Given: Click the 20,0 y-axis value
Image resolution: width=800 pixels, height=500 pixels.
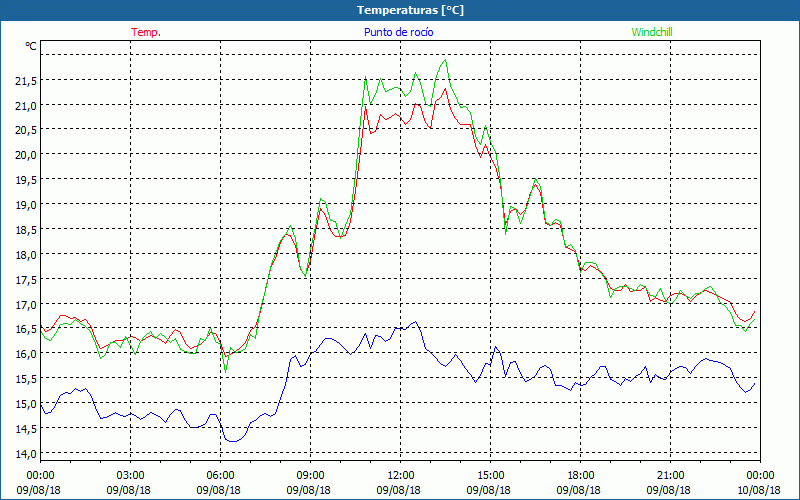Looking at the screenshot, I should tap(26, 155).
